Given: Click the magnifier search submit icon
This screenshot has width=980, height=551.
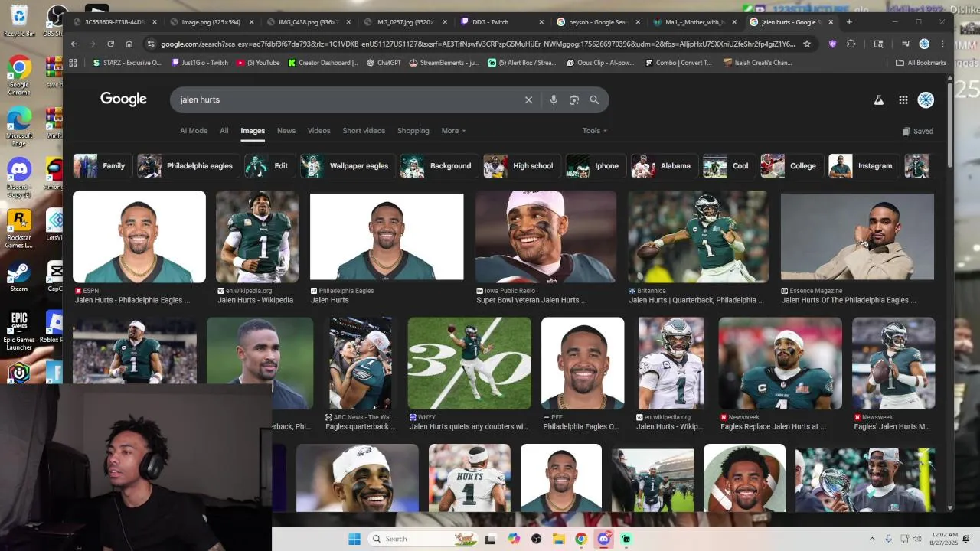Looking at the screenshot, I should 594,100.
